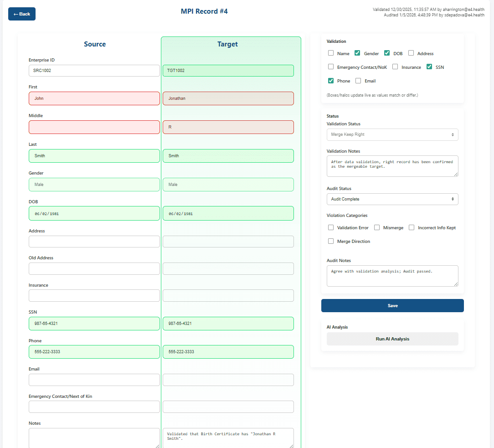Open the Validation Status dropdown
Viewport: 494px width, 448px height.
point(392,134)
